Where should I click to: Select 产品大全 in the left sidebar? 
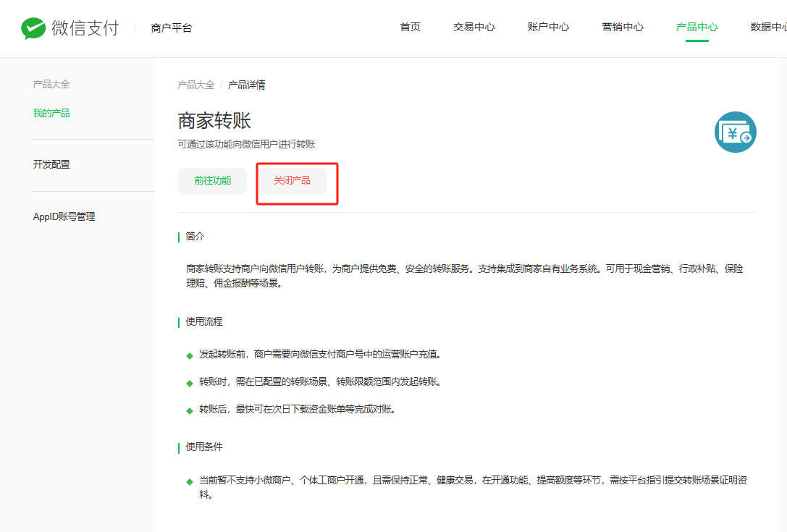tap(51, 84)
